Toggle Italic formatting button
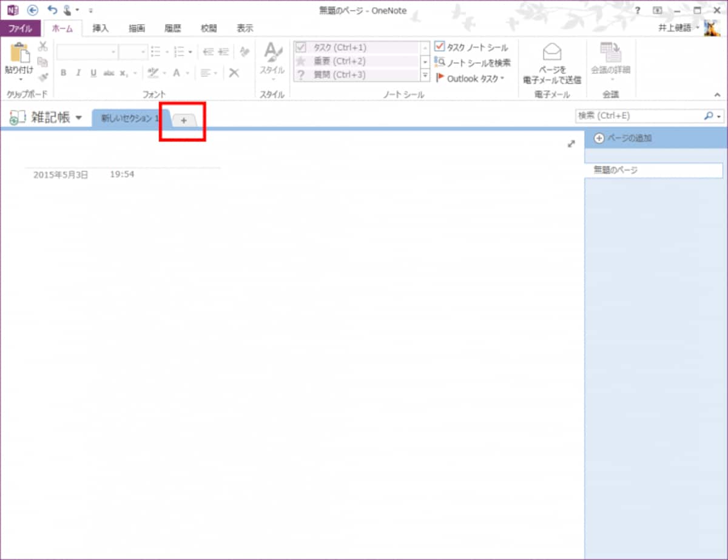 (x=78, y=73)
